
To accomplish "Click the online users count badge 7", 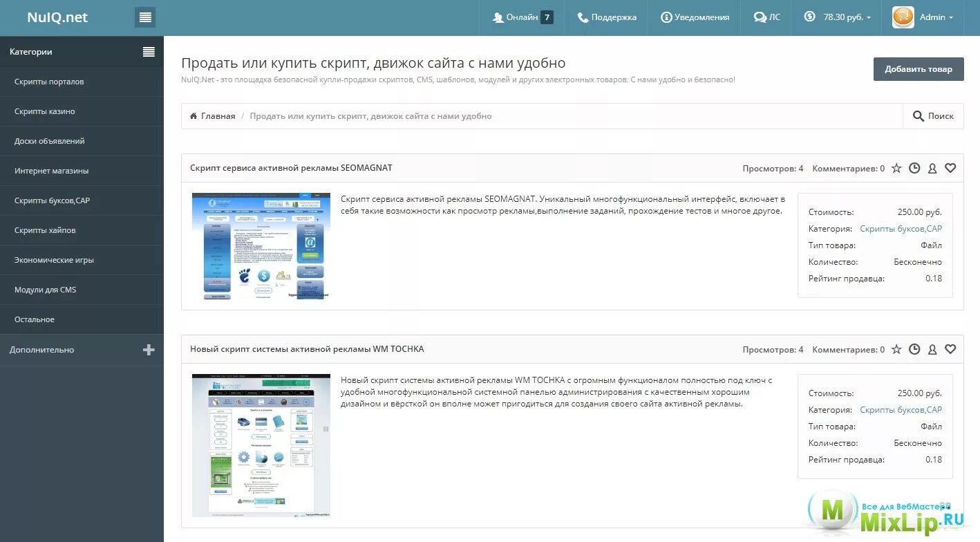I will (547, 17).
